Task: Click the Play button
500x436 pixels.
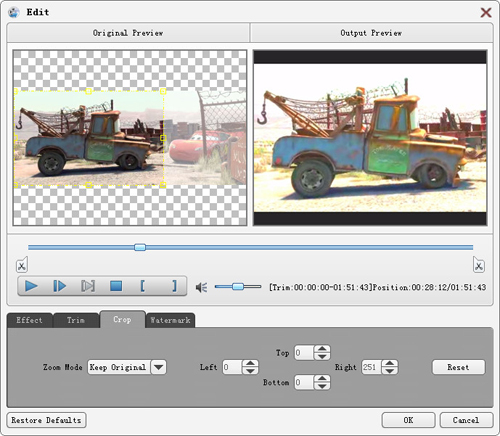Action: pyautogui.click(x=31, y=286)
